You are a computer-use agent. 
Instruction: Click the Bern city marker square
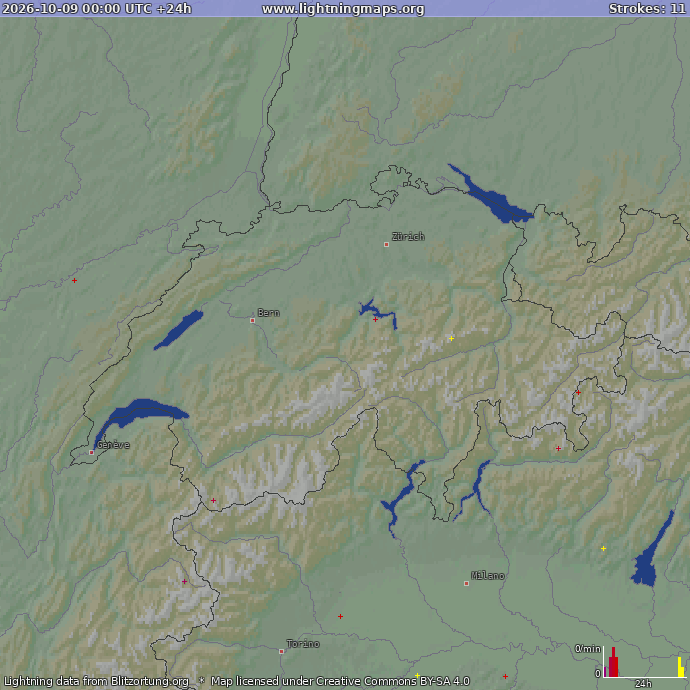pyautogui.click(x=253, y=320)
